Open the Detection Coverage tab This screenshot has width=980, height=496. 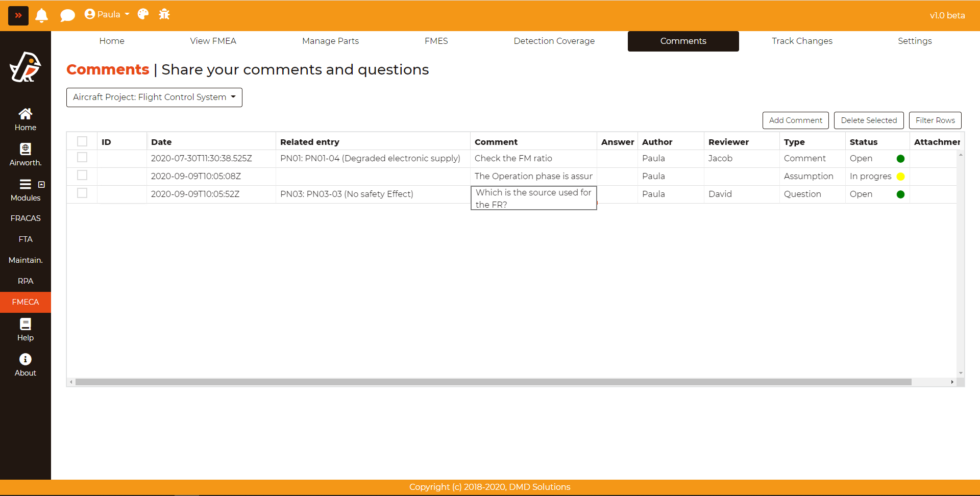pyautogui.click(x=554, y=41)
